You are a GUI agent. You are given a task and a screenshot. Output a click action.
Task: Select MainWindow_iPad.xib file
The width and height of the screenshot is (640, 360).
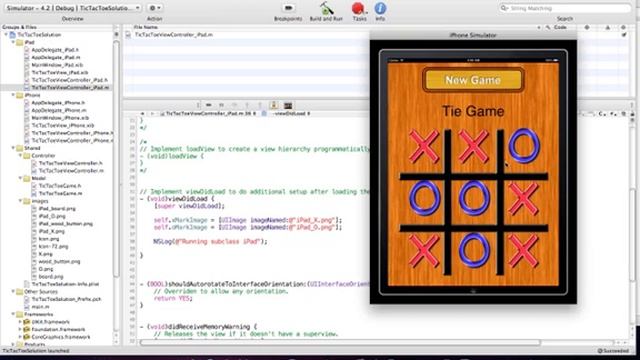[57, 65]
